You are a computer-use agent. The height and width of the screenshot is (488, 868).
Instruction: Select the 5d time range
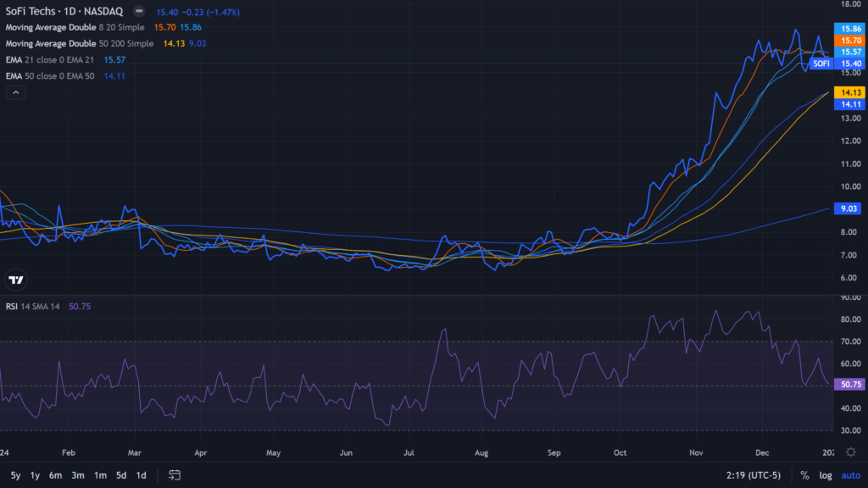click(121, 475)
